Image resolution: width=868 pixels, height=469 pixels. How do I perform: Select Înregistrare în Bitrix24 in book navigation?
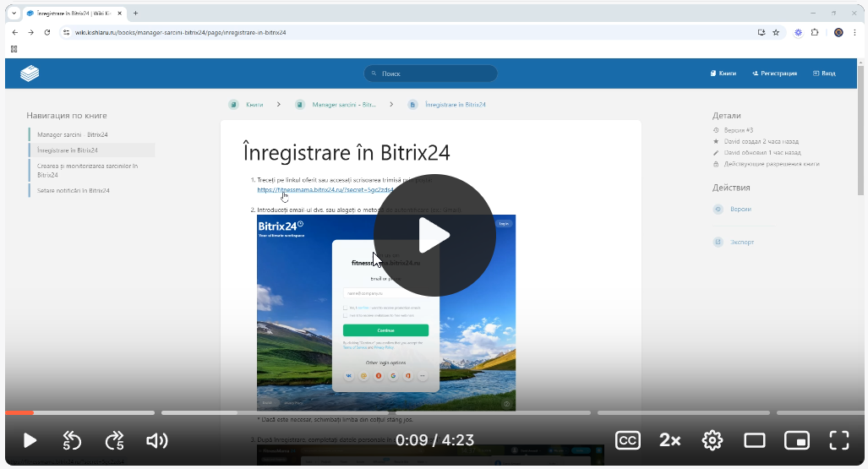coord(92,150)
